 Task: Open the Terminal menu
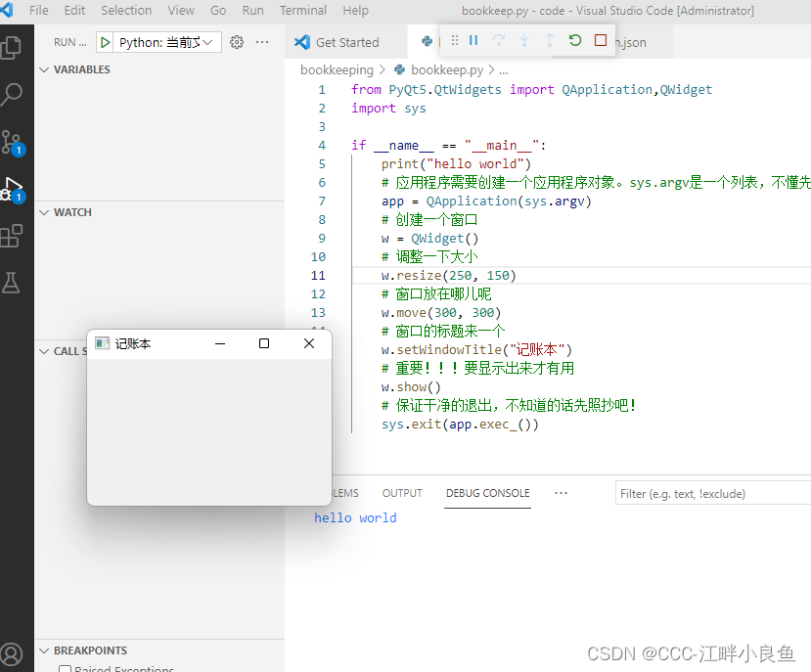click(303, 11)
